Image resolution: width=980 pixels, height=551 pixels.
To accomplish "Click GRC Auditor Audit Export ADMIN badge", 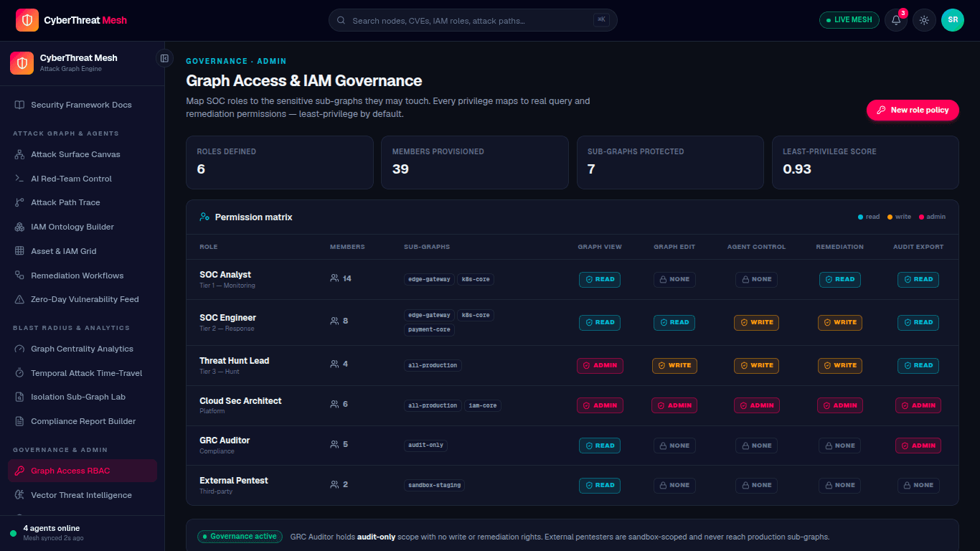I will pyautogui.click(x=918, y=446).
